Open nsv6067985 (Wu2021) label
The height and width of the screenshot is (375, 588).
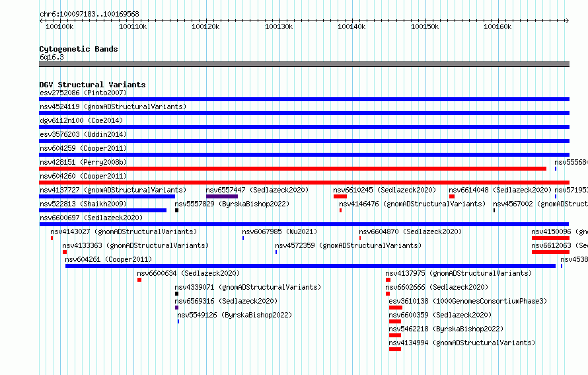(x=279, y=231)
